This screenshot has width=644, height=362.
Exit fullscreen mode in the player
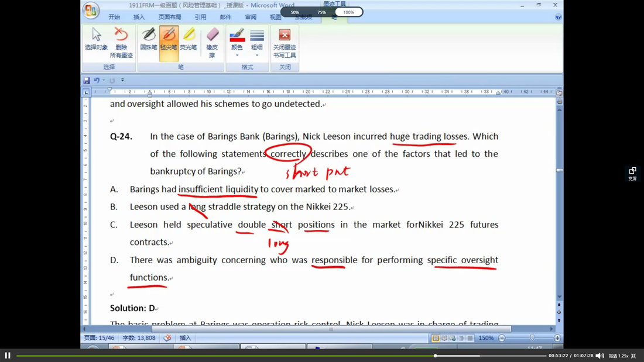pos(633,356)
